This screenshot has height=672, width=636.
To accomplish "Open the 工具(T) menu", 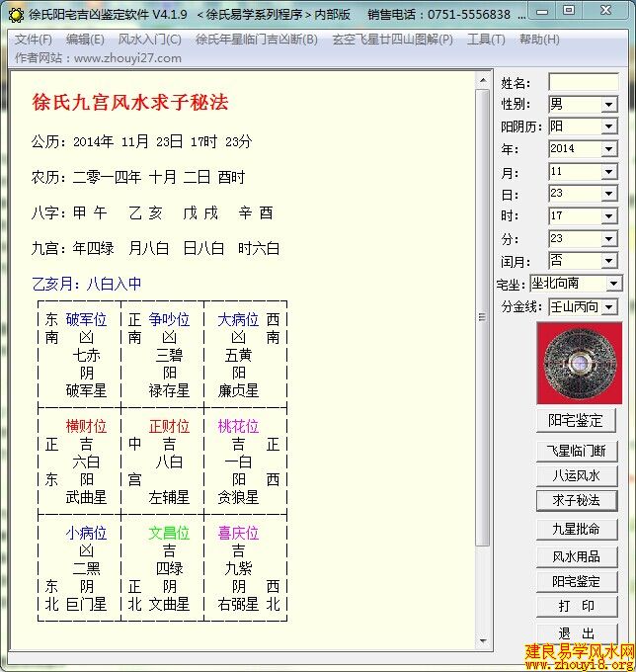I will 486,40.
